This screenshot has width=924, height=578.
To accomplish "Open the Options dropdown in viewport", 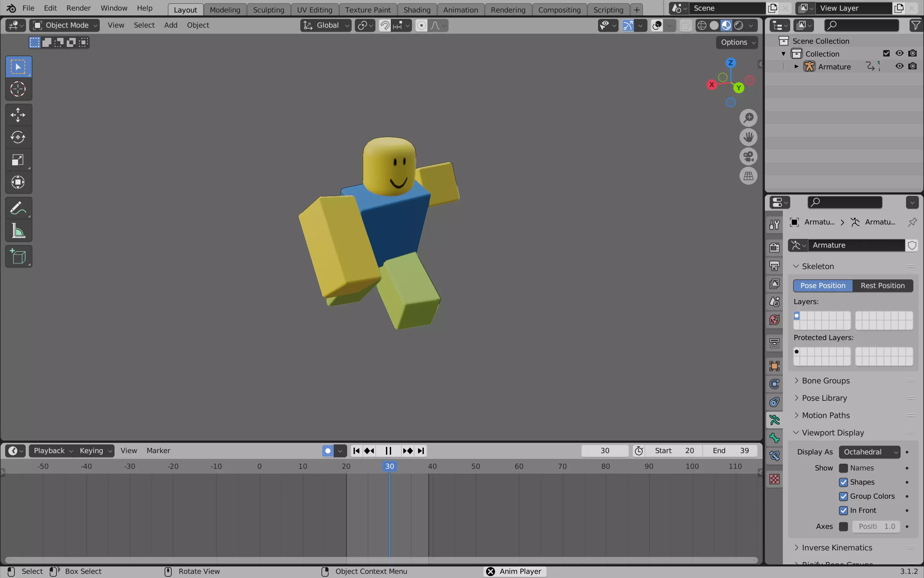I will pos(737,42).
